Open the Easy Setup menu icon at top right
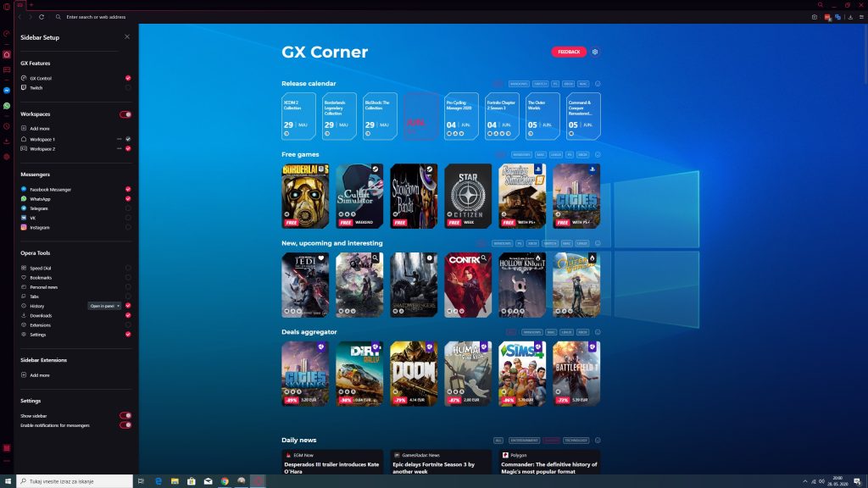Viewport: 868px width, 488px height. tap(861, 17)
